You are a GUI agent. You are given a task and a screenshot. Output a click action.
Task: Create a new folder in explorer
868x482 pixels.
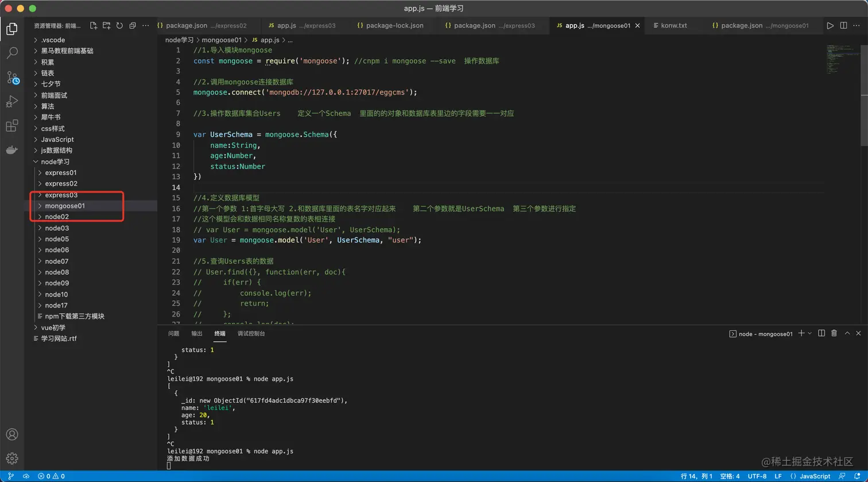pyautogui.click(x=106, y=26)
